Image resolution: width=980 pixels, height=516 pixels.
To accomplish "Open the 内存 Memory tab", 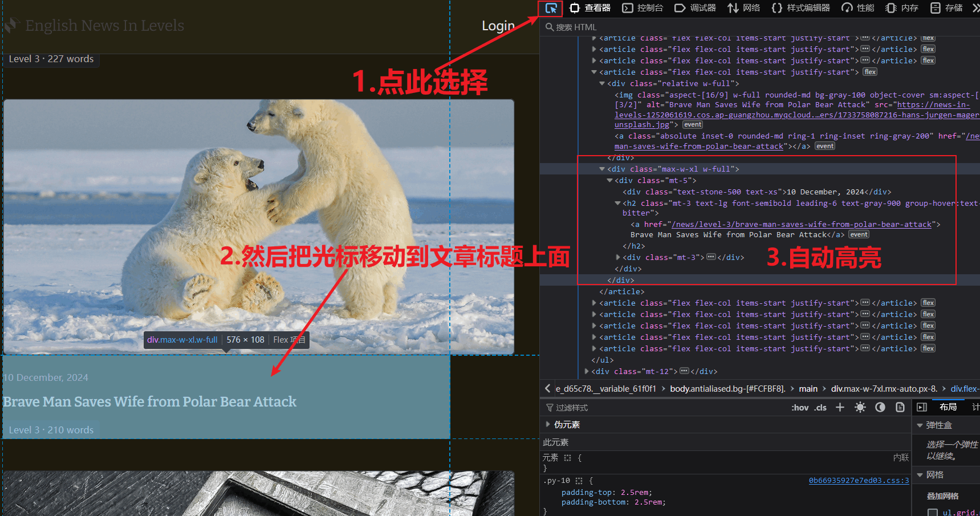I will (x=902, y=8).
